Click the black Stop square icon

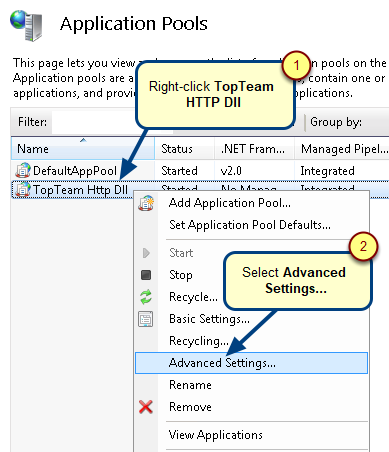146,275
